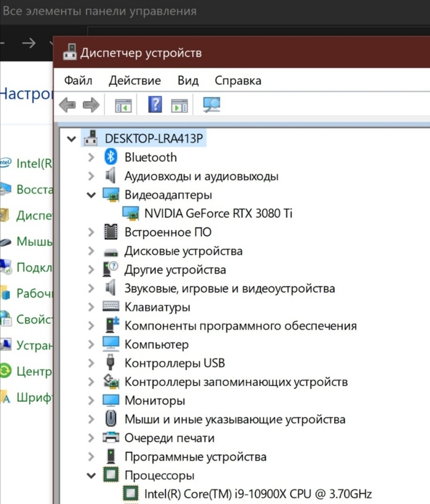
Task: Click the display adapter icon beside Видеоадаптеры
Action: coord(111,195)
